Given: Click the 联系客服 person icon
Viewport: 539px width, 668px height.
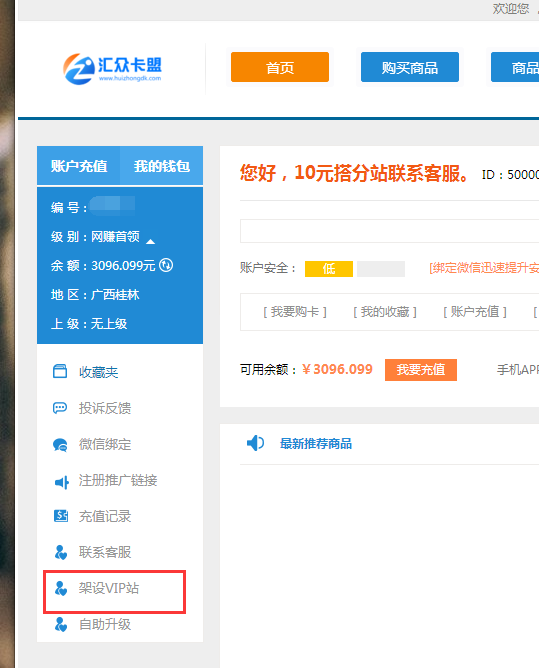Looking at the screenshot, I should coord(61,552).
